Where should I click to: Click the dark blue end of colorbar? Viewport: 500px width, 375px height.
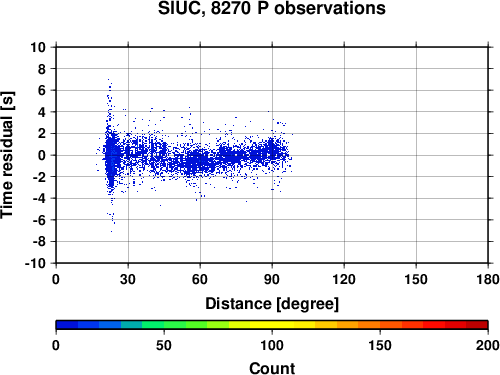tap(67, 325)
